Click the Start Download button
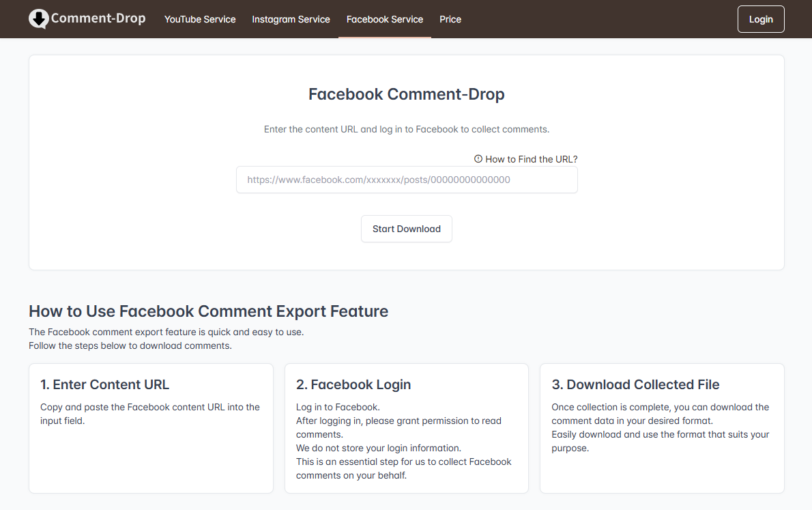This screenshot has width=812, height=510. click(407, 229)
